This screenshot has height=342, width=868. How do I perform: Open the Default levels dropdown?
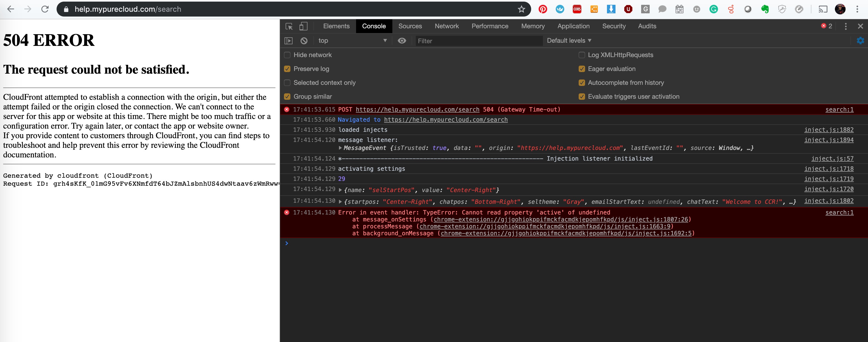[x=569, y=41]
